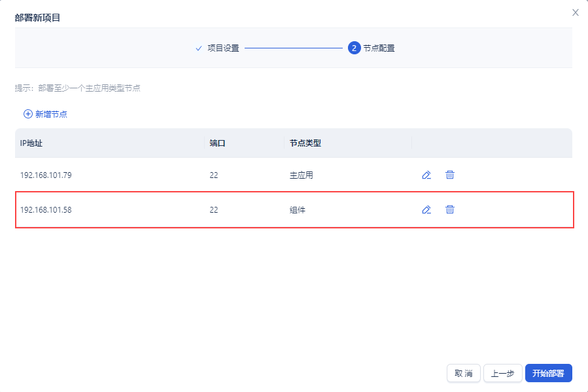Click port 22 in the 主应用 row

coord(214,175)
